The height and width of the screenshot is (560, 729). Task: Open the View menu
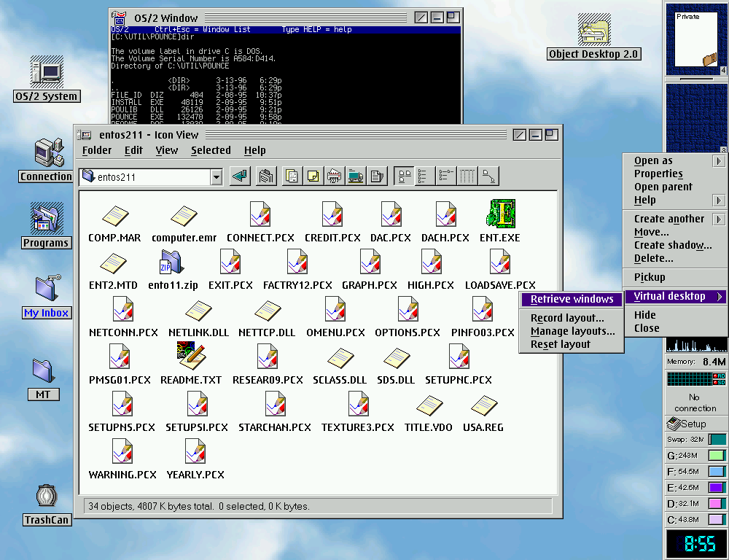coord(166,150)
